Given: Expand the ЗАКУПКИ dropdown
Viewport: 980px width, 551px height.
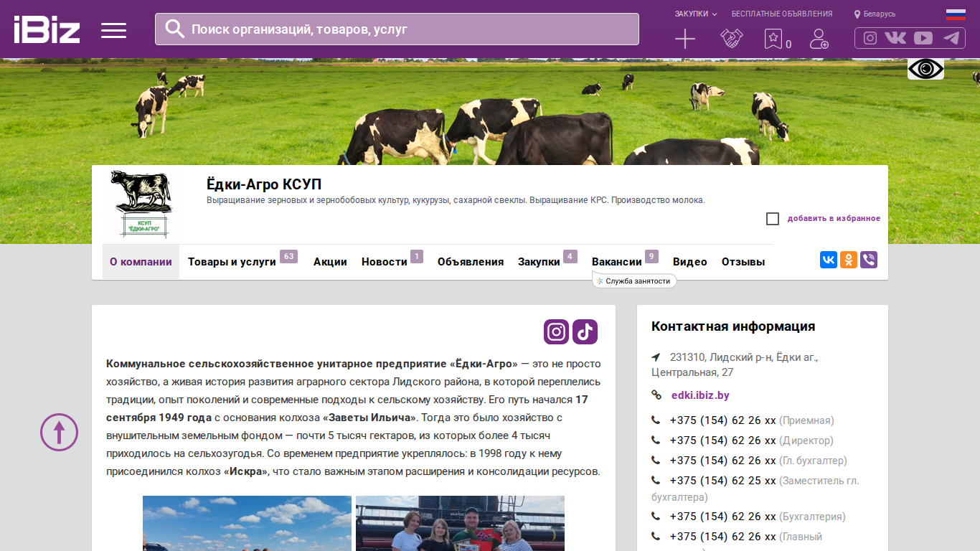Looking at the screenshot, I should point(695,14).
